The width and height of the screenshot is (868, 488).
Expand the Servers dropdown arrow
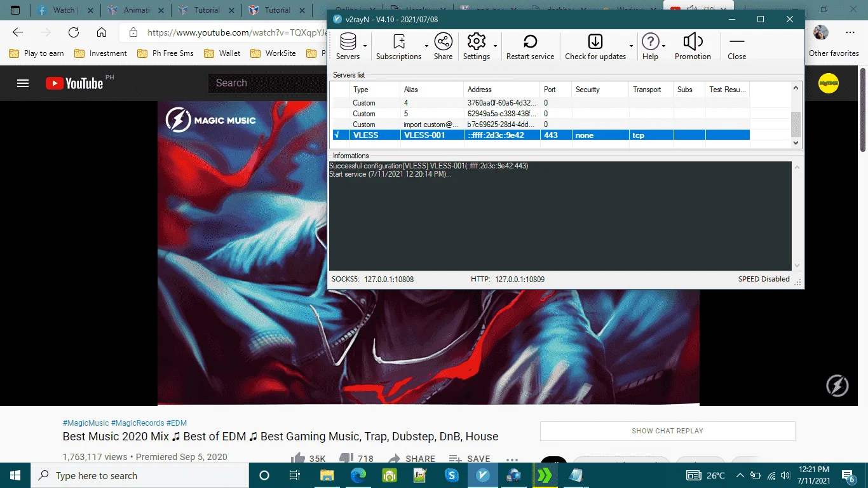(x=365, y=46)
